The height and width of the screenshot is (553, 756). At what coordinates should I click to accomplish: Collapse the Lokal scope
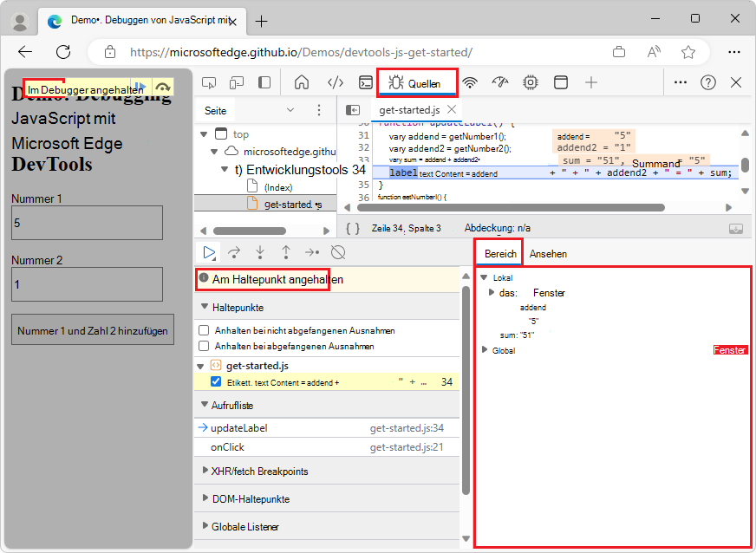(x=484, y=277)
